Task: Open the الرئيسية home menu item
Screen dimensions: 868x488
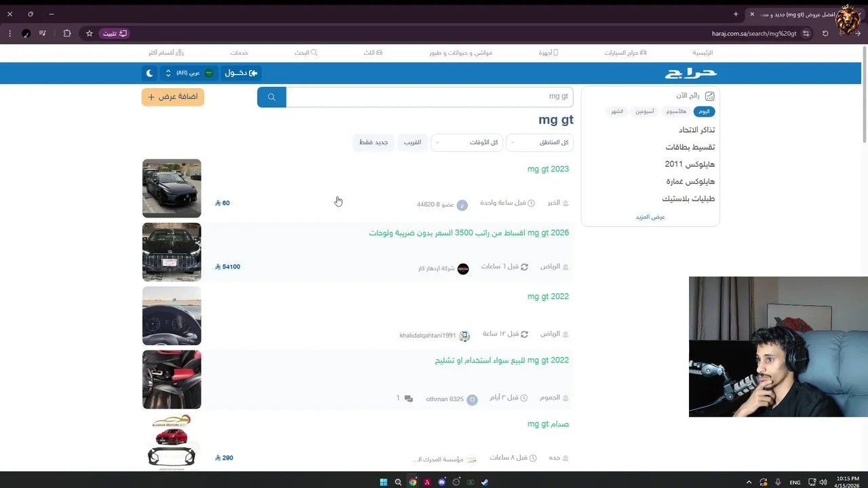Action: pyautogui.click(x=703, y=53)
